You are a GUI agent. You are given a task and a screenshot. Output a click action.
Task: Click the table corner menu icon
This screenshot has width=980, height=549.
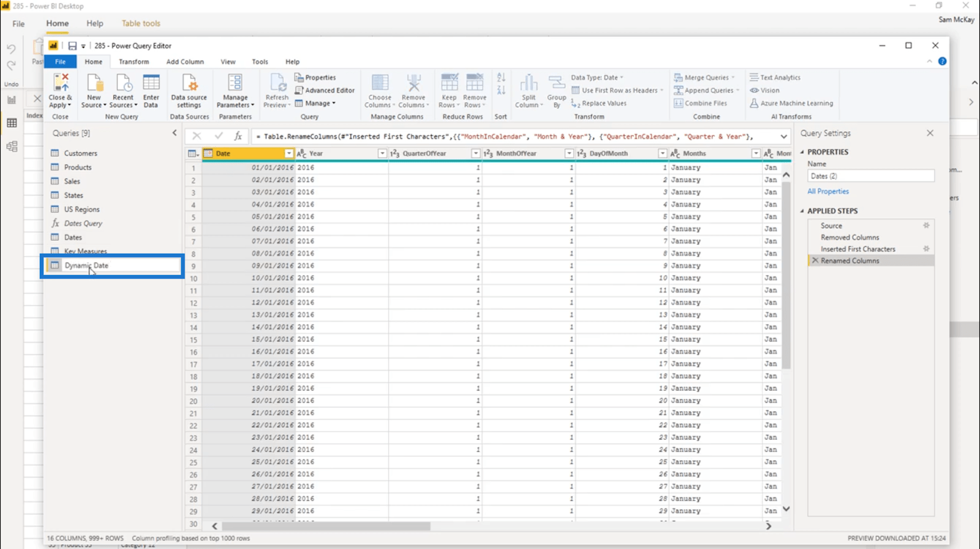193,154
